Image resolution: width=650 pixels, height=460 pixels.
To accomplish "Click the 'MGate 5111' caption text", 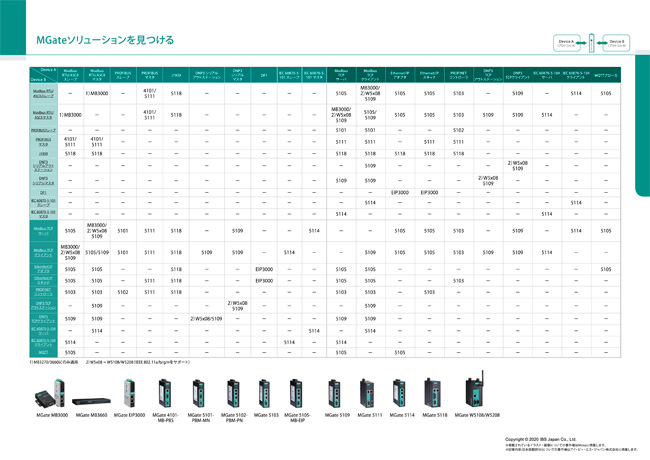I will click(x=370, y=415).
